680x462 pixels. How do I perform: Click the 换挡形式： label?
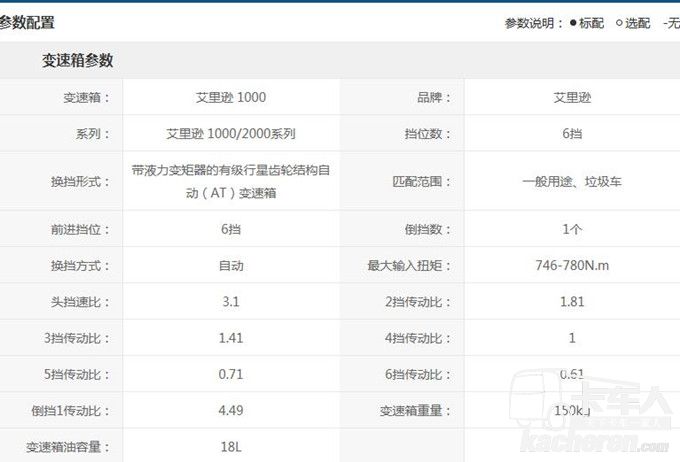(x=81, y=181)
